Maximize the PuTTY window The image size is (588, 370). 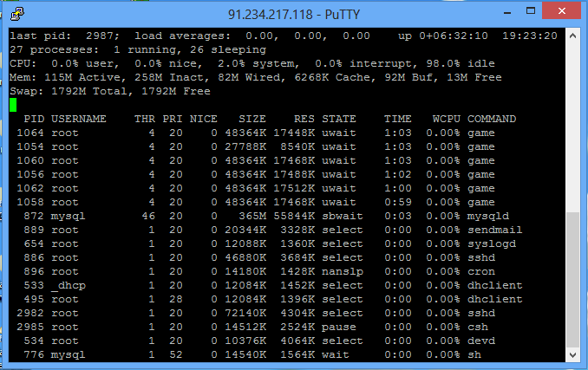(531, 11)
